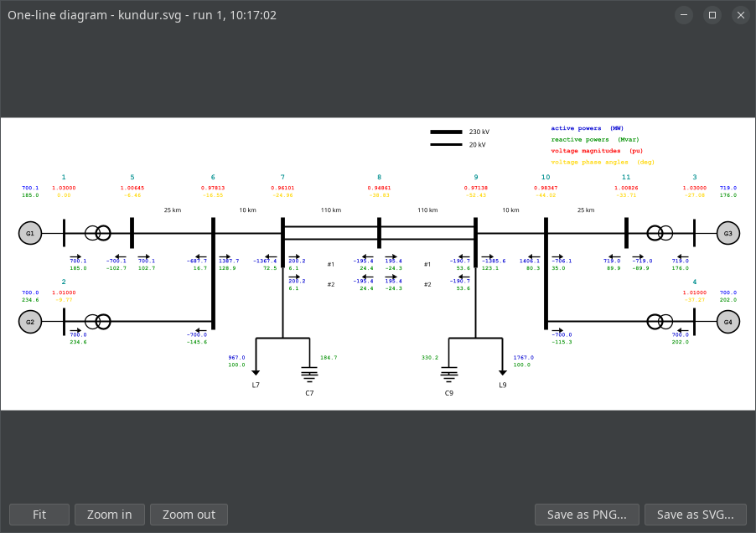
Task: Click the 967.0 load power value
Action: point(236,358)
